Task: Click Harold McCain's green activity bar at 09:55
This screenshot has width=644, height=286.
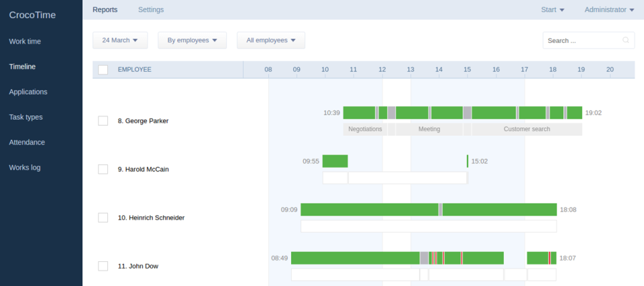Action: (x=335, y=161)
